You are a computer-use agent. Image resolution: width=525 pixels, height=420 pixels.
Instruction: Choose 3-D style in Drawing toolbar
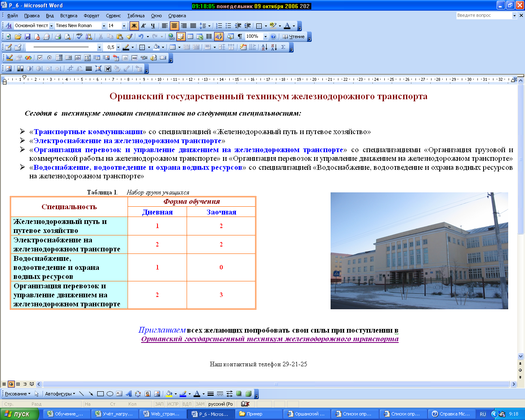[249, 394]
